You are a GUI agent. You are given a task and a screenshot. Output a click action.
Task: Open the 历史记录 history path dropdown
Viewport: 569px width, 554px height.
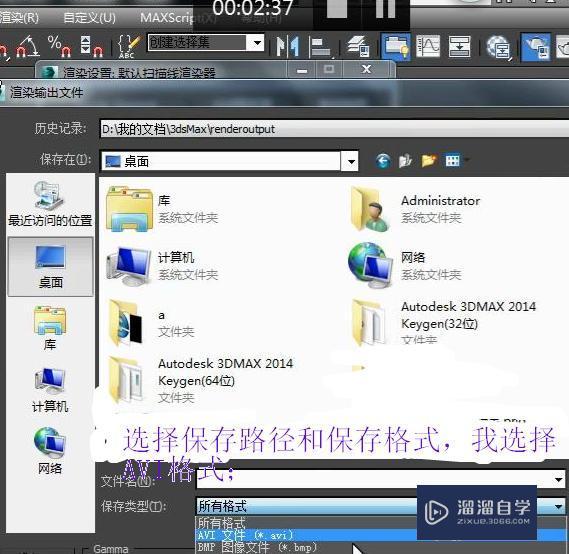coord(334,129)
